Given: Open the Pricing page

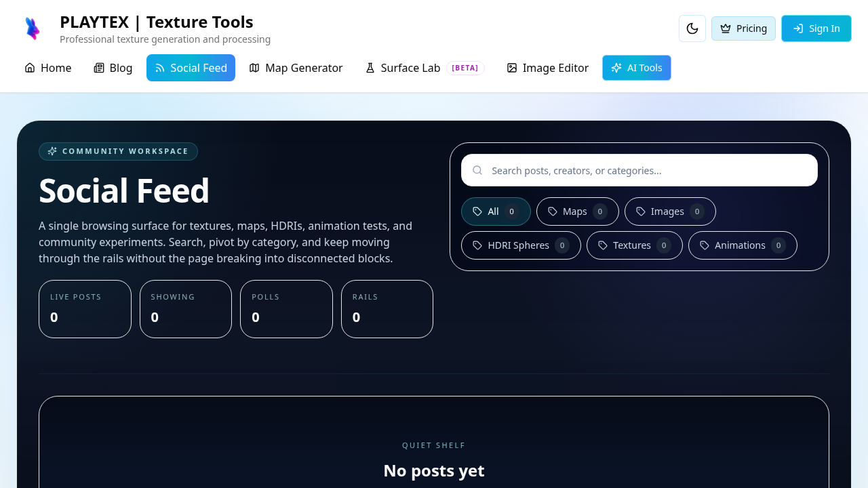Looking at the screenshot, I should (x=743, y=28).
